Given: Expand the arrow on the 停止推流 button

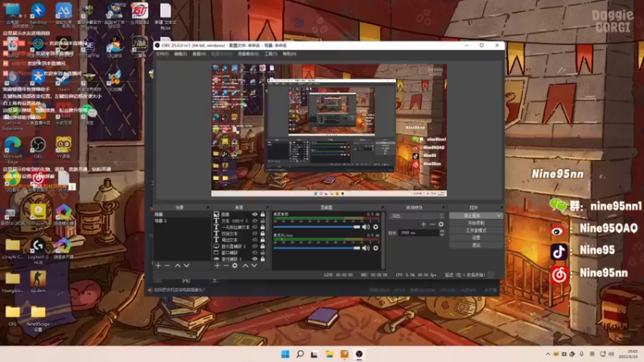Looking at the screenshot, I should [x=498, y=216].
